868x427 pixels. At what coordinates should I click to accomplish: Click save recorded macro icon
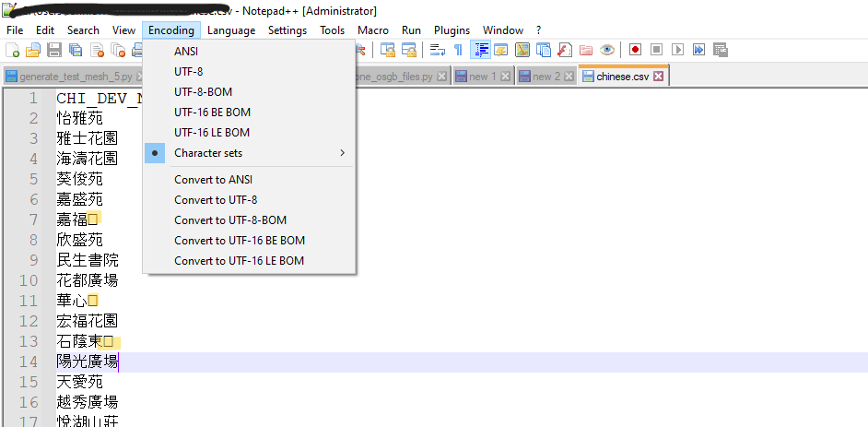click(x=721, y=51)
